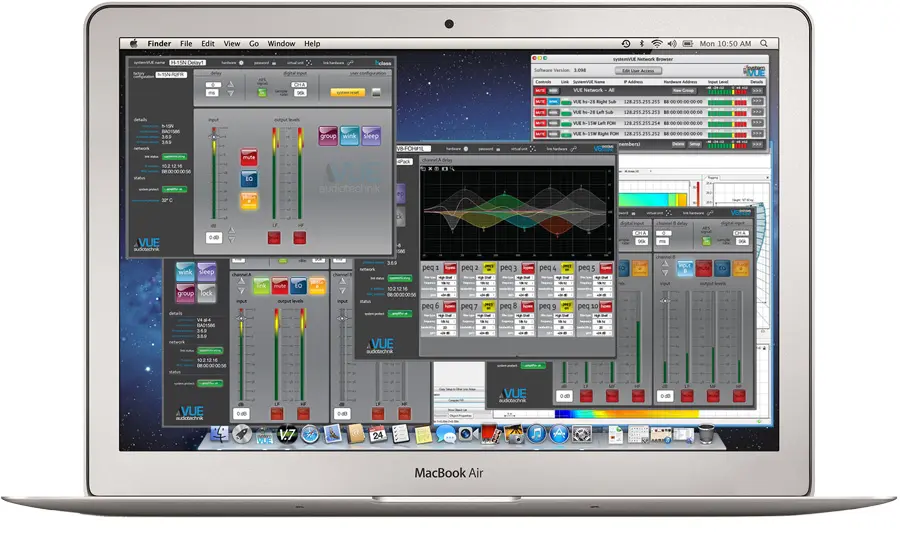Click the Safari compass icon in the Dock
This screenshot has height=556, width=900.
pyautogui.click(x=310, y=434)
